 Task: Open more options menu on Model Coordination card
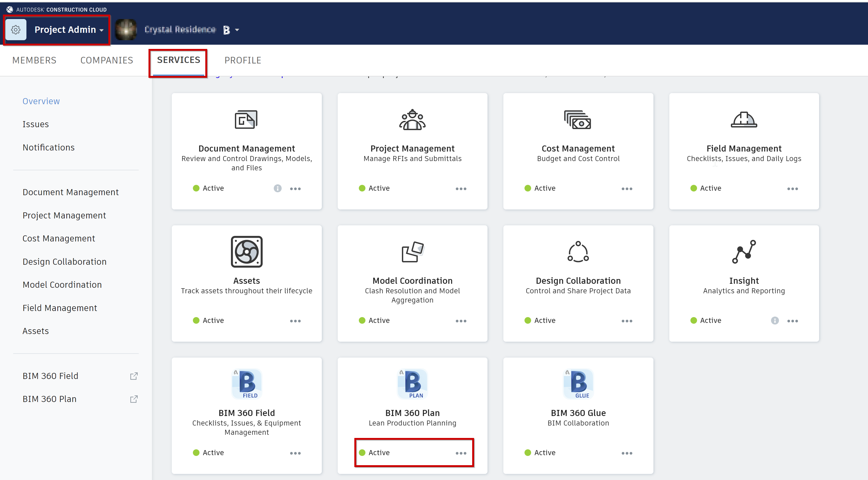click(461, 321)
